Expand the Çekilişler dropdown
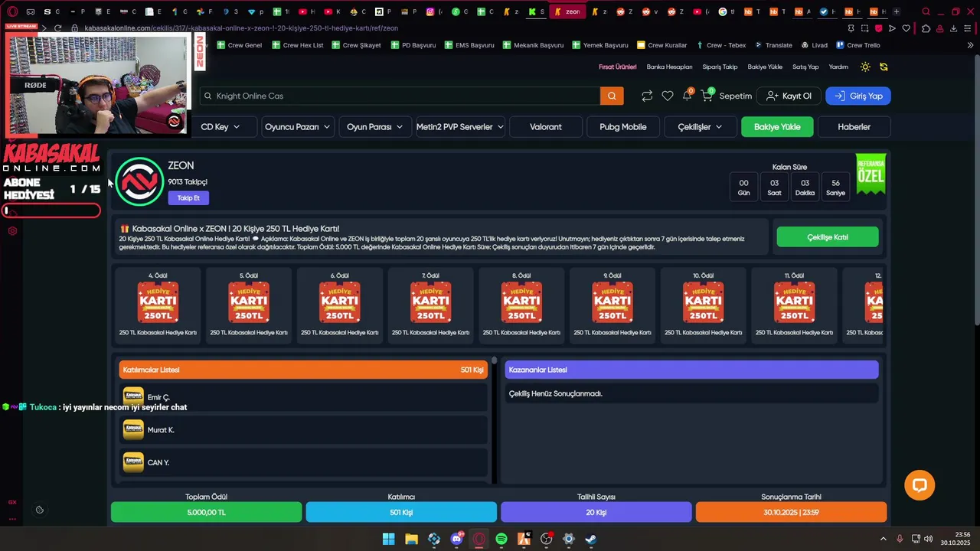The width and height of the screenshot is (980, 551). pyautogui.click(x=700, y=127)
